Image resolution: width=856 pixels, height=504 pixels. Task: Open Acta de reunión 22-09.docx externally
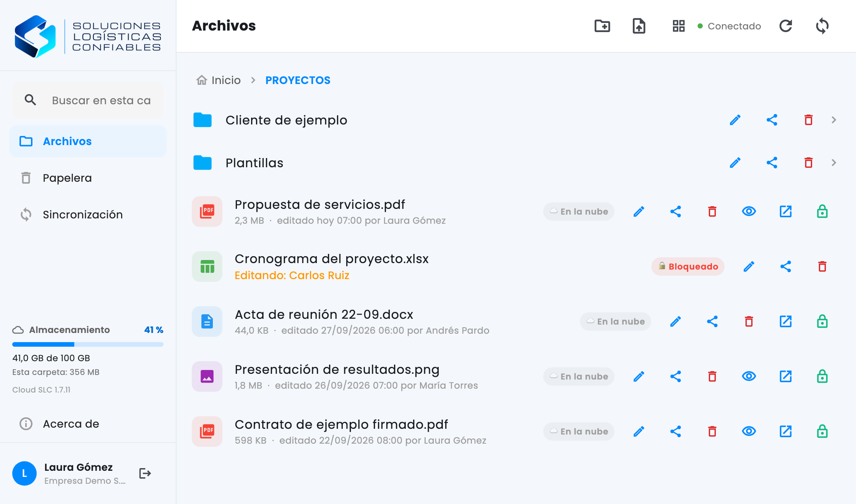pos(786,321)
